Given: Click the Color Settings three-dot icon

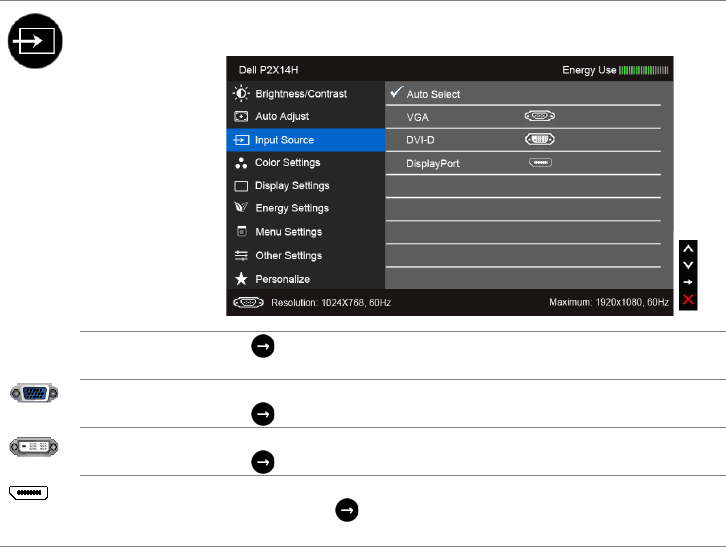Looking at the screenshot, I should click(x=241, y=163).
